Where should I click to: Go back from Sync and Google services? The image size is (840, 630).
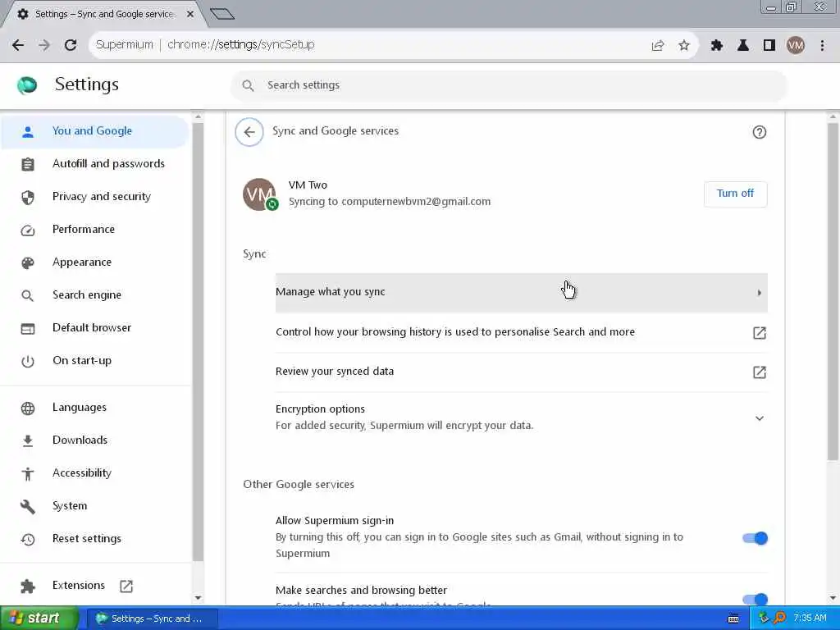(x=249, y=132)
